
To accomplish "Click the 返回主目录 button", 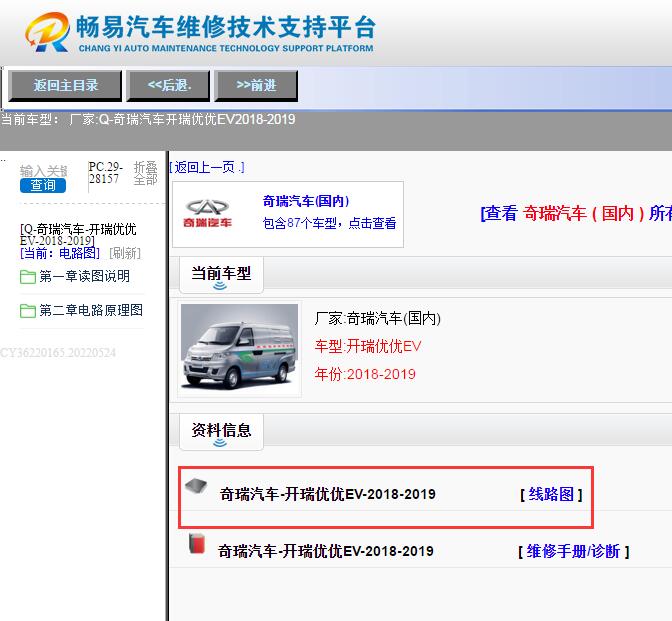I will click(65, 86).
